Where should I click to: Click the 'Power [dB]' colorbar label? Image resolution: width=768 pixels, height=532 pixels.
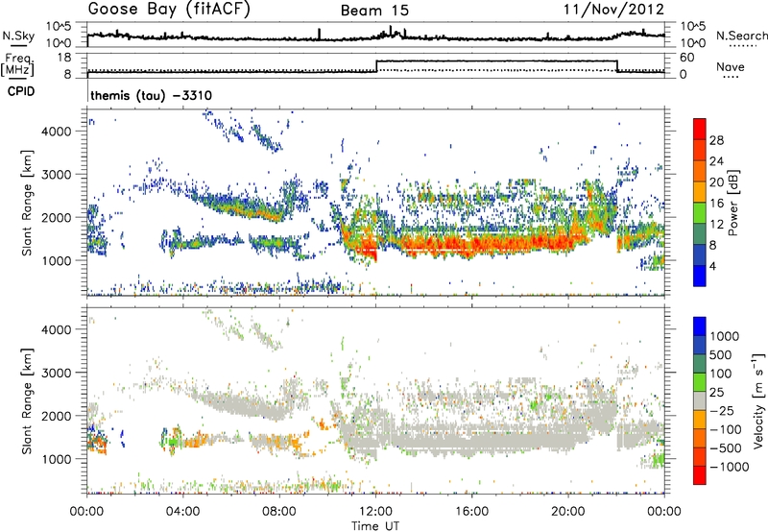pos(732,203)
